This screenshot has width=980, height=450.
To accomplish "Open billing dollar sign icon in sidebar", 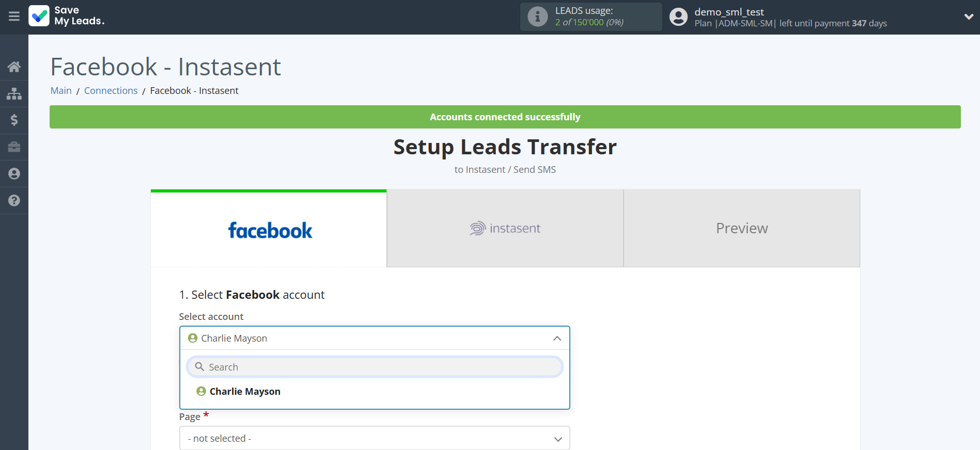I will (14, 120).
